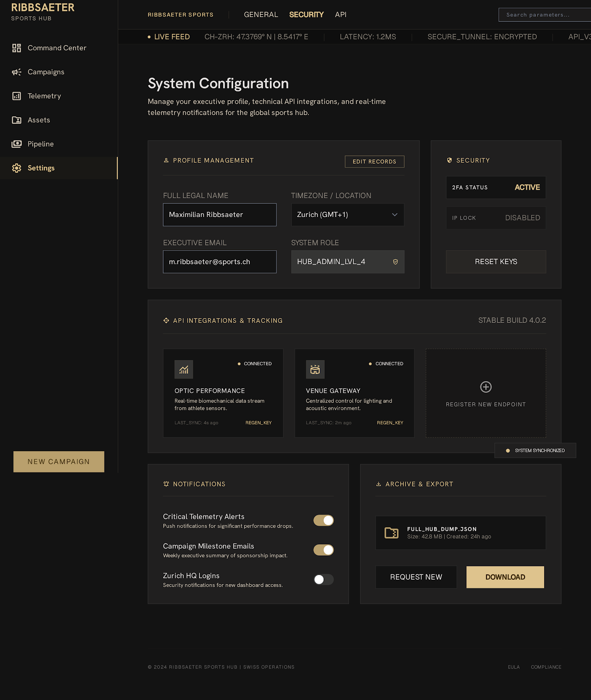
Task: Download the full hub dump
Action: [x=505, y=577]
